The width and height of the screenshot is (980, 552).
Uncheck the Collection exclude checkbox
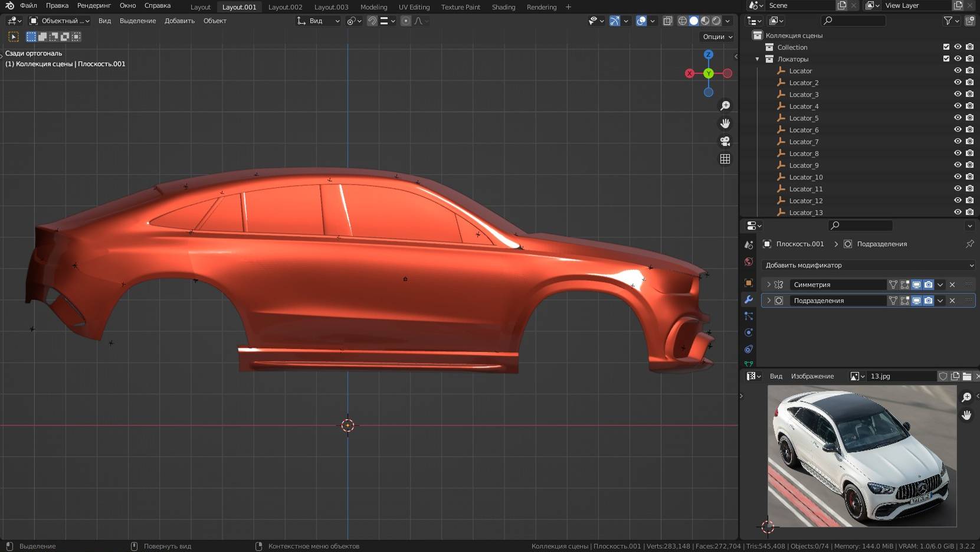click(x=946, y=47)
